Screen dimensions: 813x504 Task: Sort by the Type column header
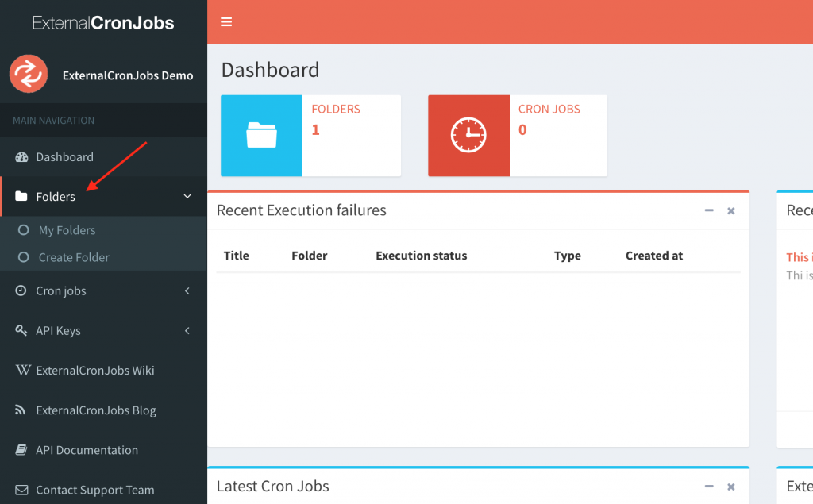tap(567, 256)
